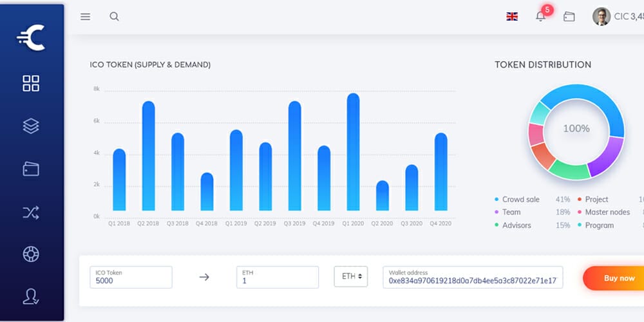Screen dimensions: 644x322
Task: Select the layers stack icon in sidebar
Action: coord(31,126)
